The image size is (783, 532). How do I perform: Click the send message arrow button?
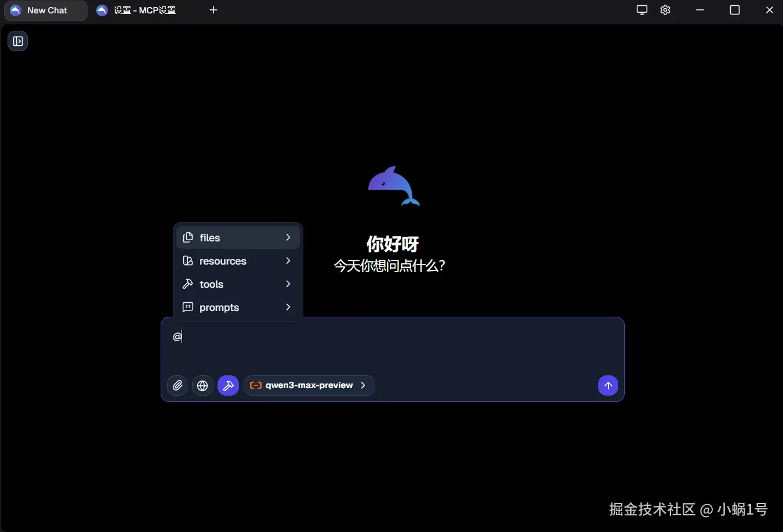[x=608, y=385]
